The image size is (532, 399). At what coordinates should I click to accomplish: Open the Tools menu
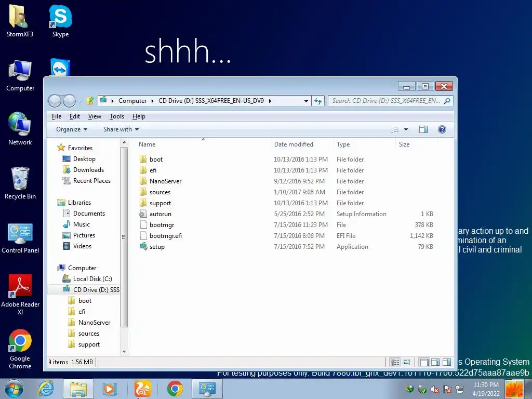117,116
